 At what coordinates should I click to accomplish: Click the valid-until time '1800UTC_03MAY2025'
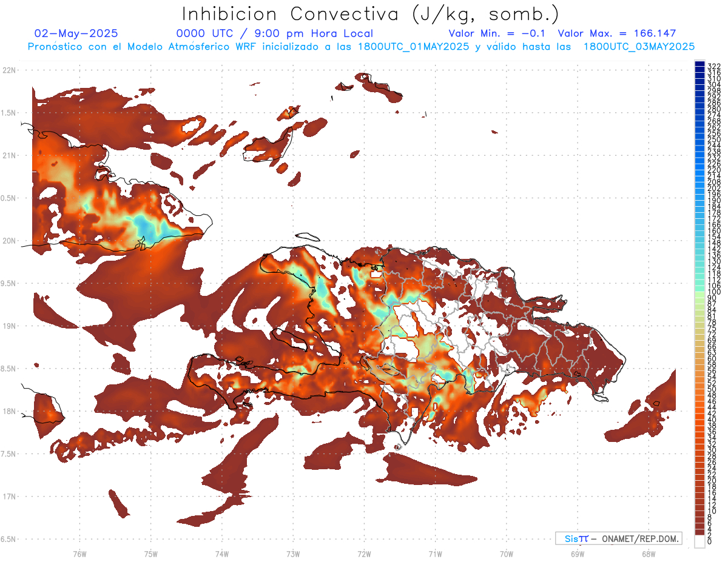pos(639,47)
